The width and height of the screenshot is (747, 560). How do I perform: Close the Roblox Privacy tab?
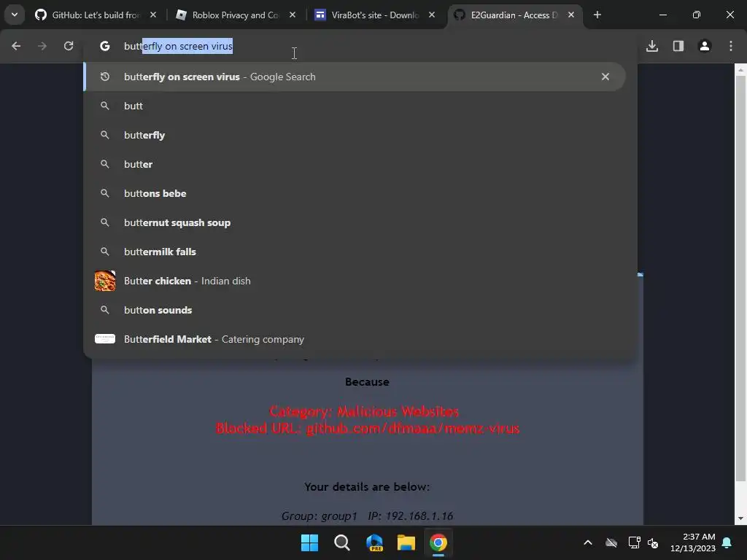(293, 15)
